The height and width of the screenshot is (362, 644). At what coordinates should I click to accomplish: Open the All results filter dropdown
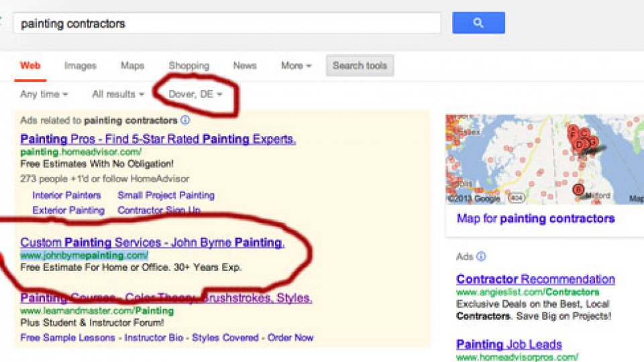118,94
